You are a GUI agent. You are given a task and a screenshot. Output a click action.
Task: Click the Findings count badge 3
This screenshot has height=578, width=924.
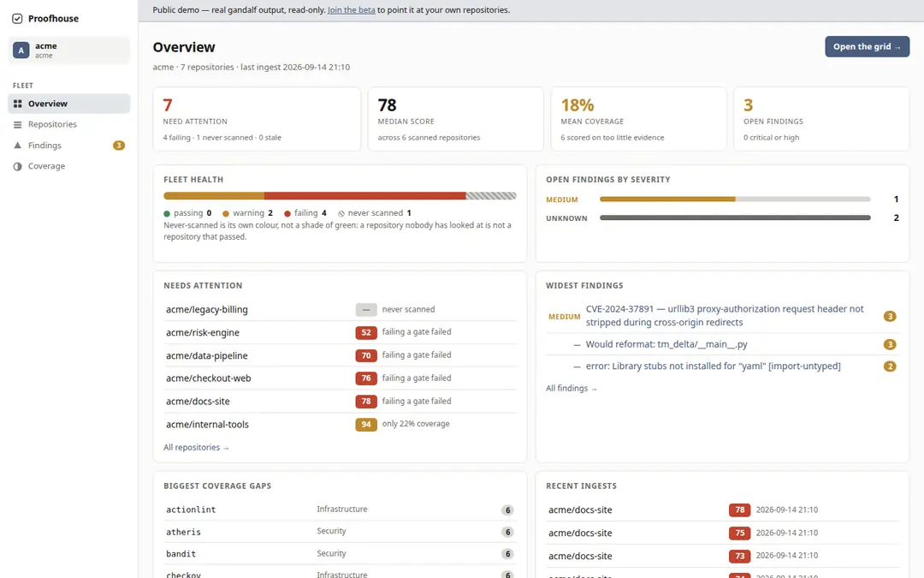pos(118,145)
